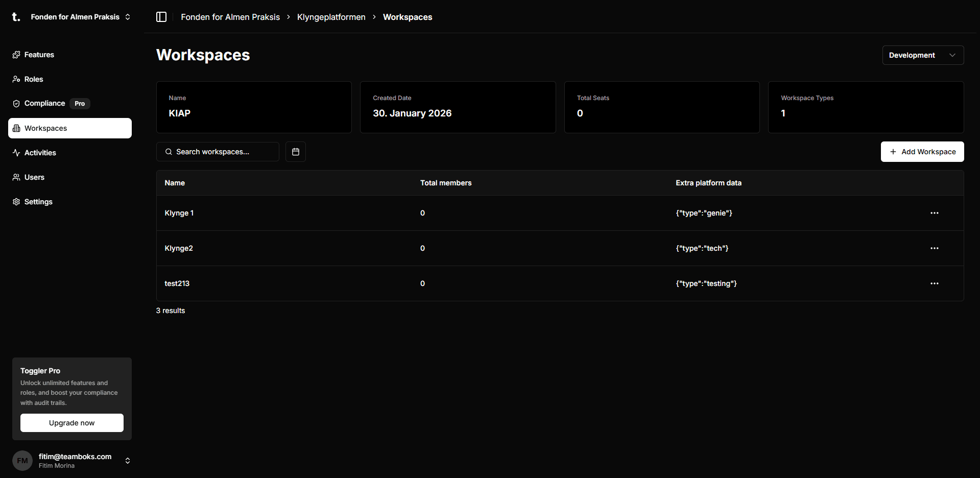Click the Toggler logo icon

click(x=16, y=17)
